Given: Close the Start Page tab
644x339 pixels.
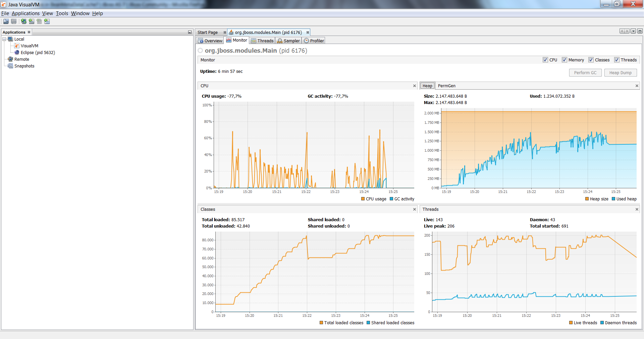Looking at the screenshot, I should click(225, 33).
